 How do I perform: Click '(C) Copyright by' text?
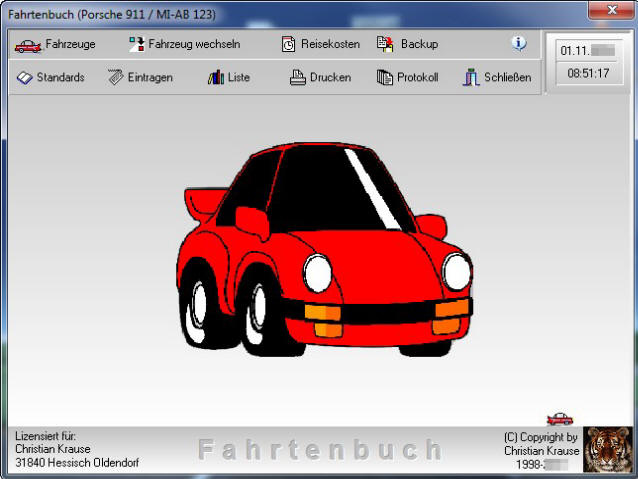(x=541, y=437)
